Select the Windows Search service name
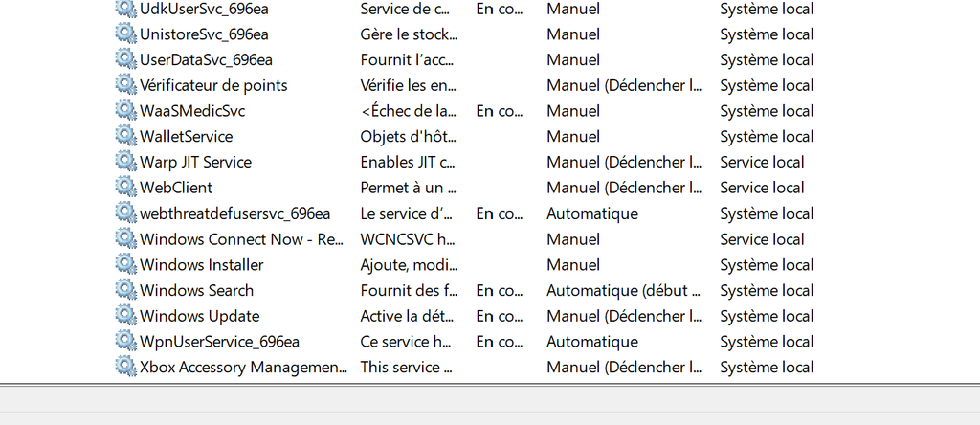Screen dimensions: 980x425 (197, 291)
